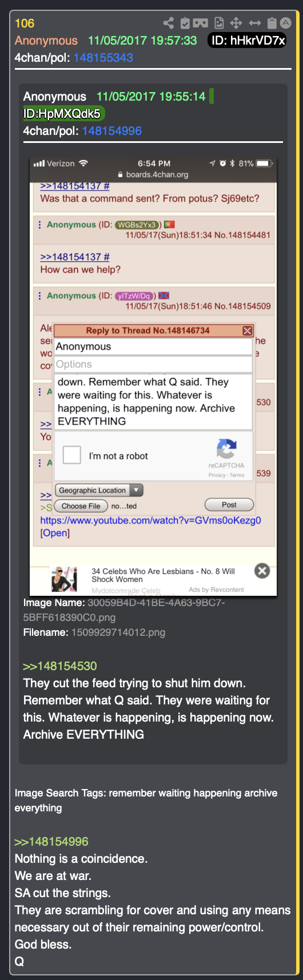Click the clipboard checkmark icon

pyautogui.click(x=185, y=23)
